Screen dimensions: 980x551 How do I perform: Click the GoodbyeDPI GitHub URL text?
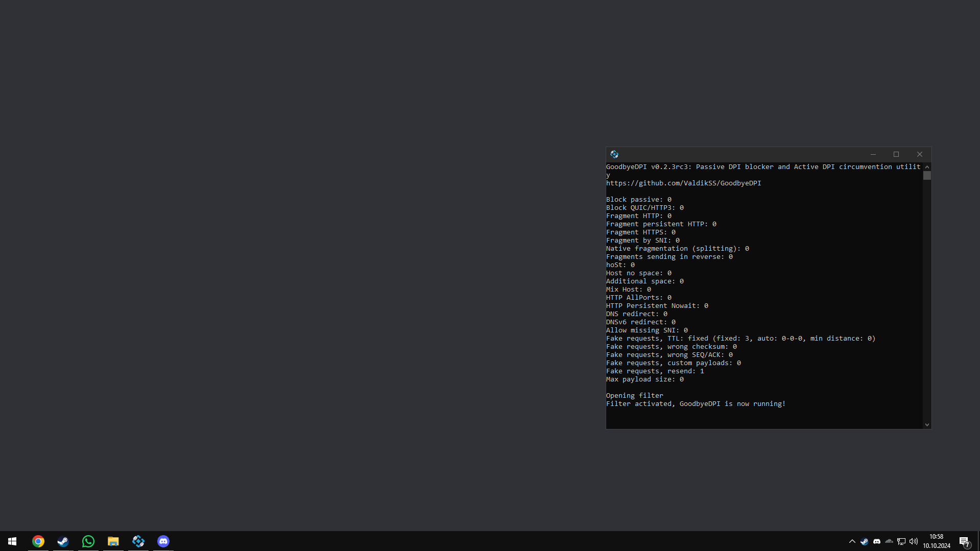[x=683, y=183]
